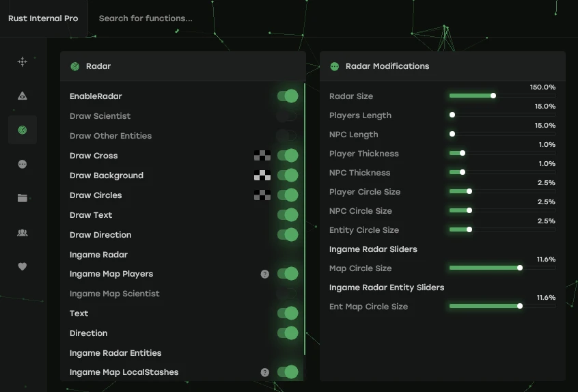Click the Rust Internal Pro title
The height and width of the screenshot is (392, 578).
tap(43, 18)
